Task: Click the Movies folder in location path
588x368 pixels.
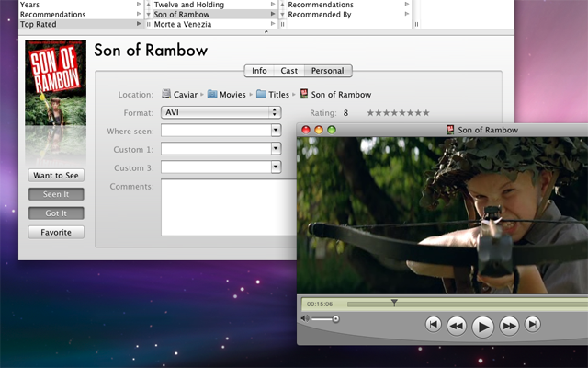Action: click(x=212, y=94)
